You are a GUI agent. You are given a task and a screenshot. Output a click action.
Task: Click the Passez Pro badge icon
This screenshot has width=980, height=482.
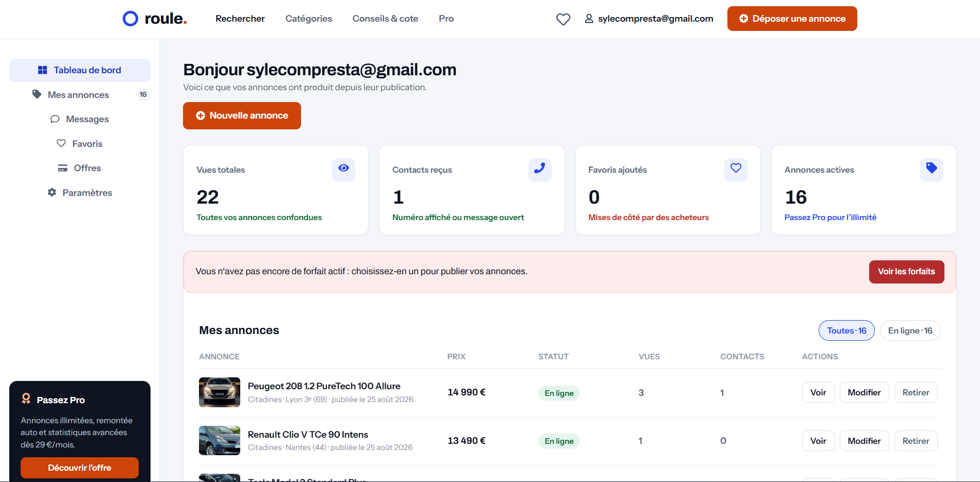click(x=26, y=398)
